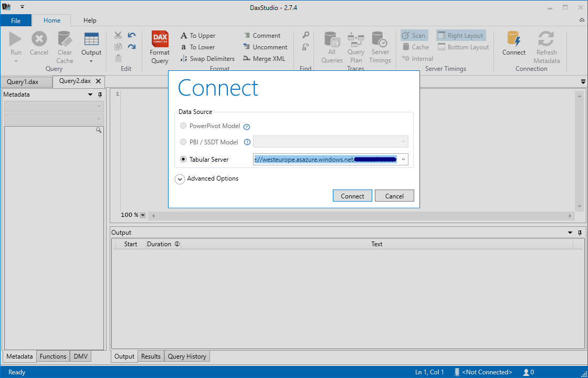
Task: Click help icon beside PowerPivot Model
Action: (247, 127)
